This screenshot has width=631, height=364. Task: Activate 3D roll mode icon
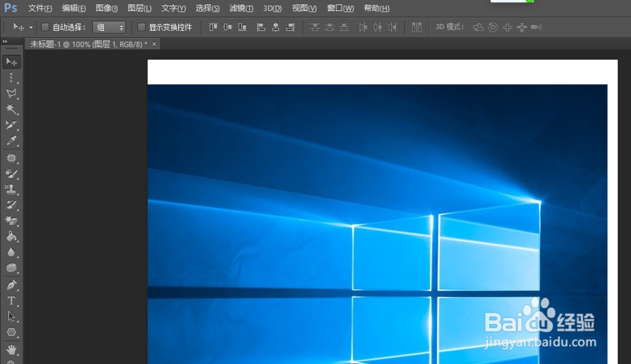coord(493,27)
